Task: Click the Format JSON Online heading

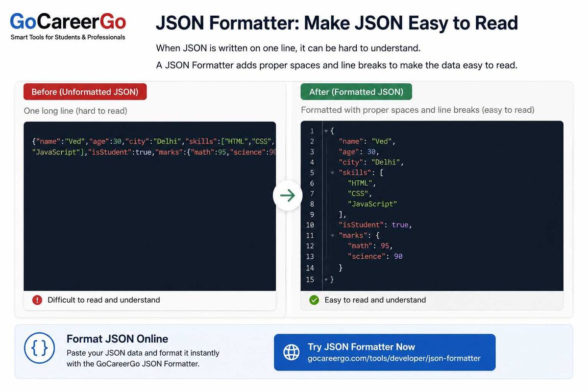Action: pos(117,339)
